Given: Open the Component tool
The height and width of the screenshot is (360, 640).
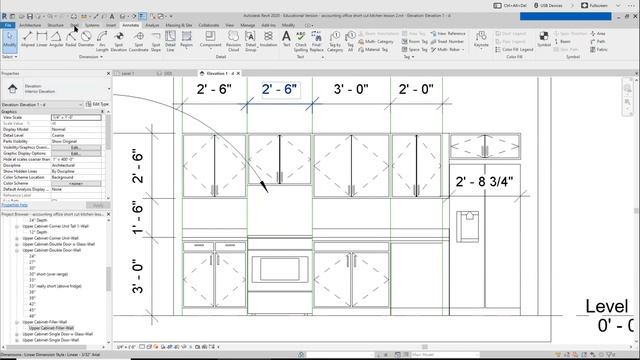Looking at the screenshot, I should pos(210,40).
